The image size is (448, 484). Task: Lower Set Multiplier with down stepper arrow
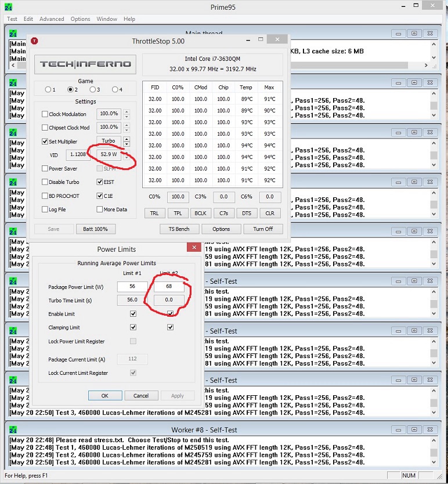127,144
